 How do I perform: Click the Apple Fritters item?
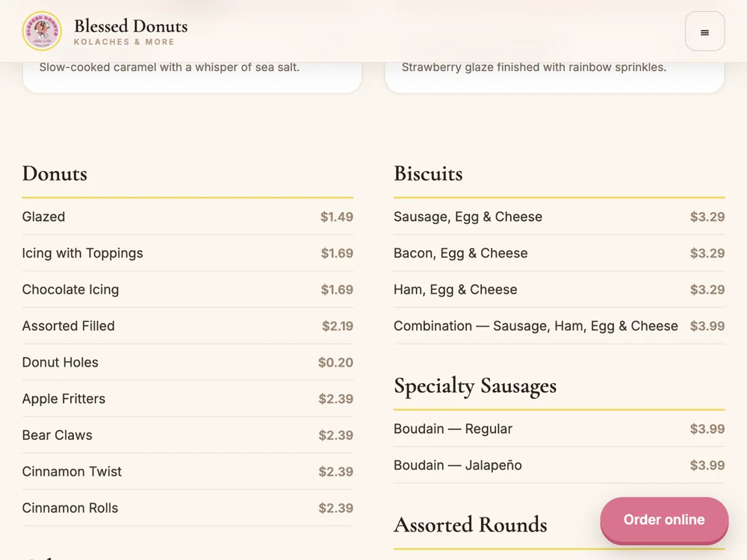(187, 399)
